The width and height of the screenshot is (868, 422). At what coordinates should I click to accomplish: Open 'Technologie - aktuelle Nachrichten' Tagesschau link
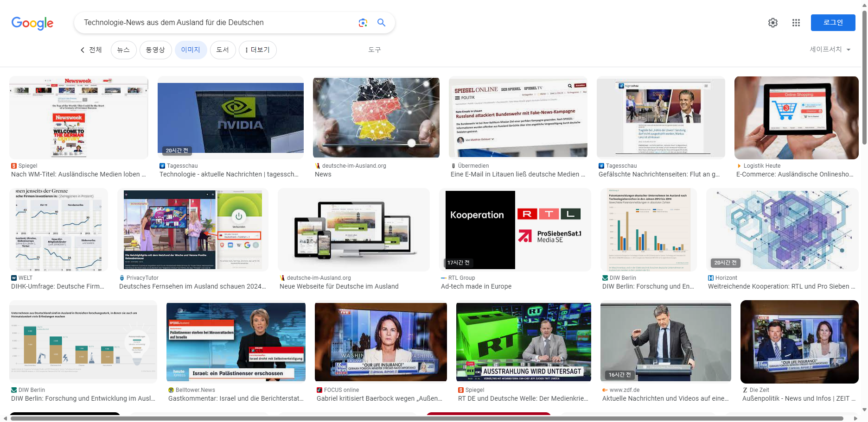229,174
